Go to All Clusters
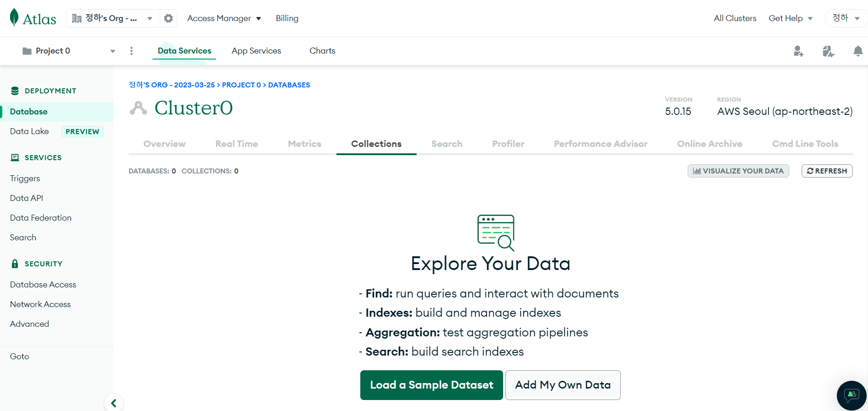The image size is (868, 411). click(x=735, y=18)
